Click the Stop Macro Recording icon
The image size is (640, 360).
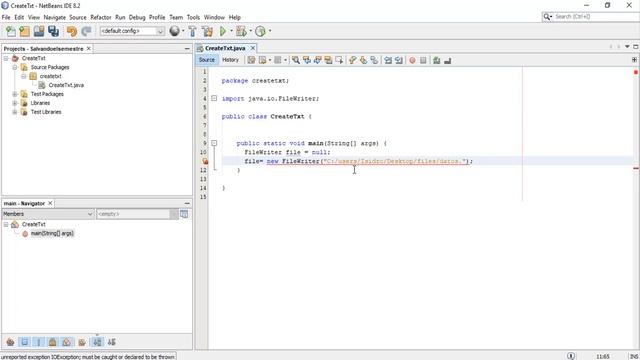[423, 60]
